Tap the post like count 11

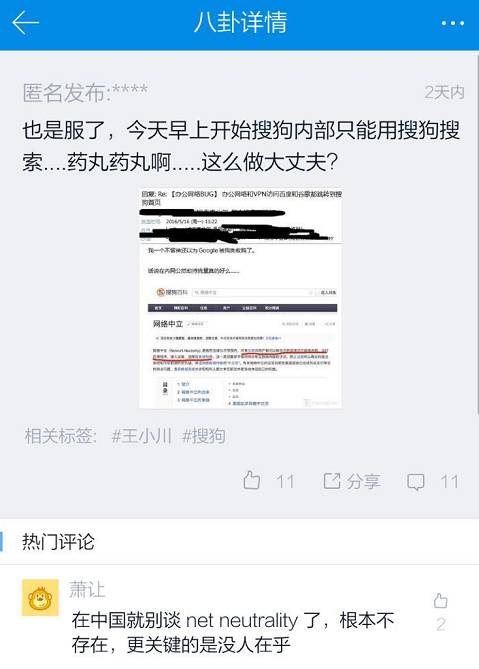point(285,482)
